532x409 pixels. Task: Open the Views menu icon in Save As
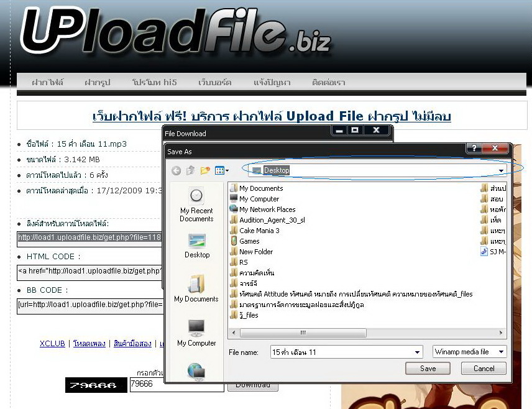tap(221, 170)
